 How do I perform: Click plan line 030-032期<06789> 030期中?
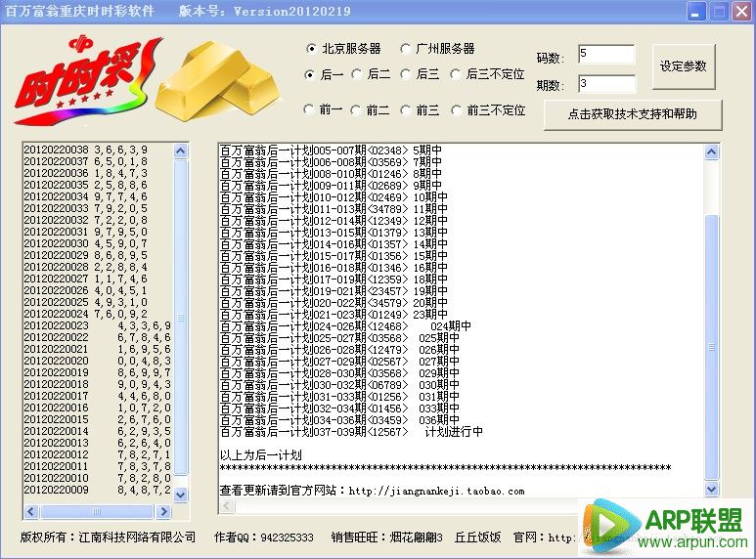339,384
